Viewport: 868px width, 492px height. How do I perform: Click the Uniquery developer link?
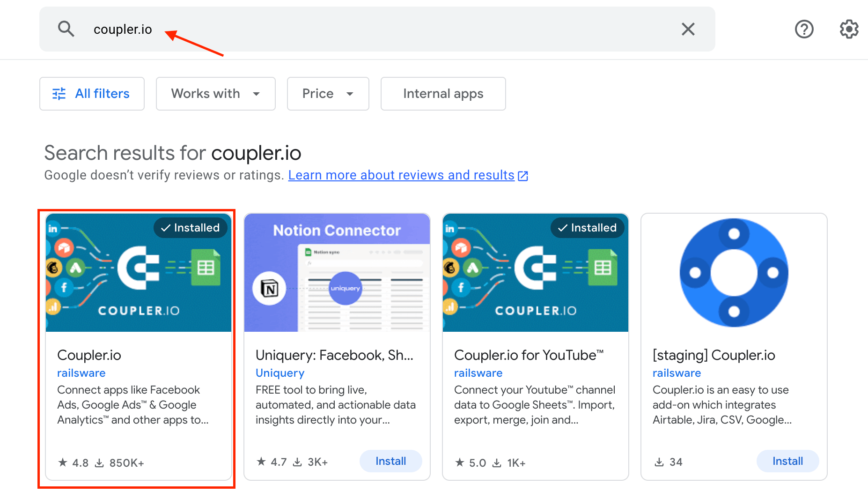280,373
